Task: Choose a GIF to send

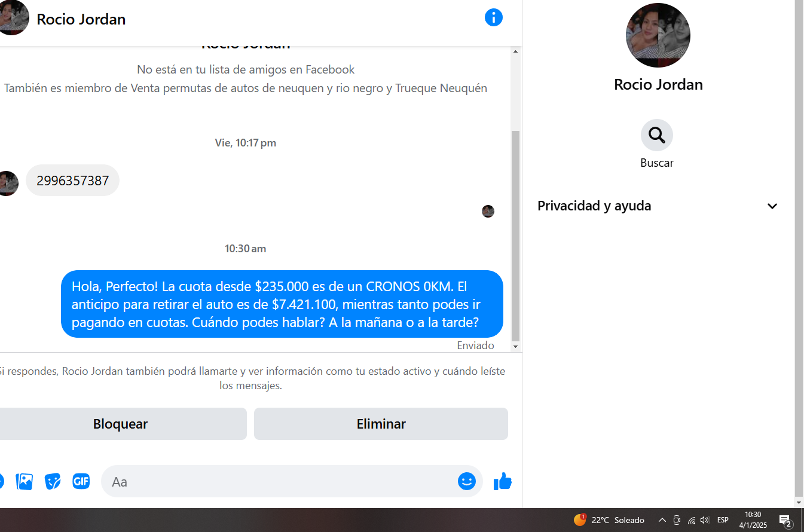Action: point(81,481)
